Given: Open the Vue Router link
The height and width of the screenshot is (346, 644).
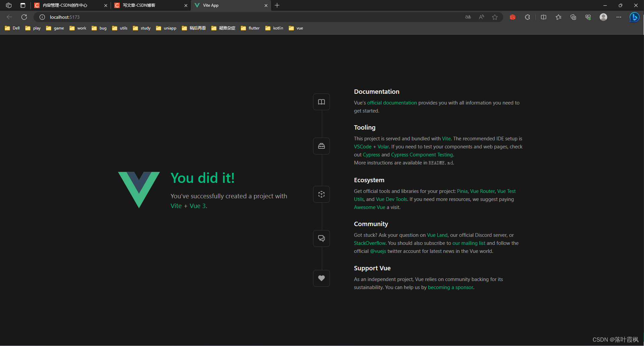Looking at the screenshot, I should [482, 191].
